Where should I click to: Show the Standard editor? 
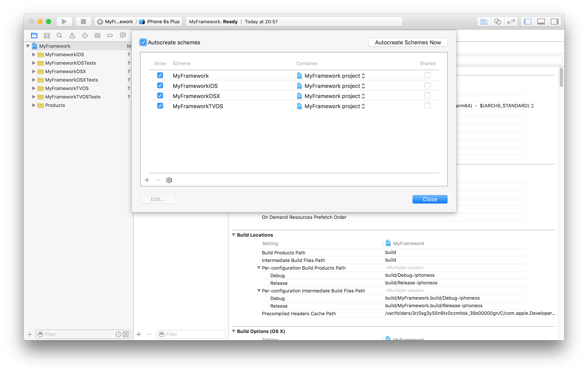click(x=484, y=22)
